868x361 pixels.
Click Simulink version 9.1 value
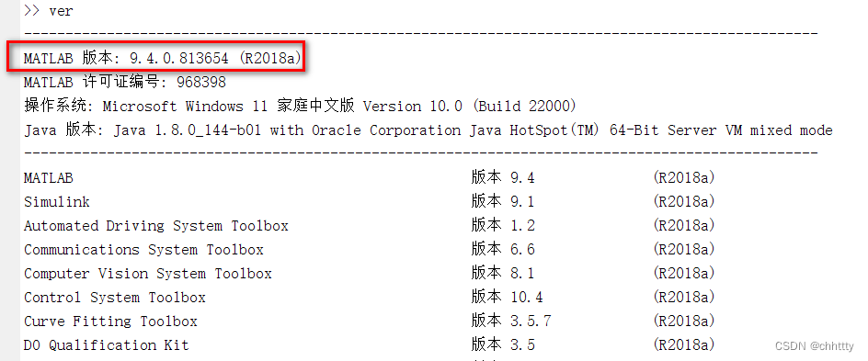point(522,202)
